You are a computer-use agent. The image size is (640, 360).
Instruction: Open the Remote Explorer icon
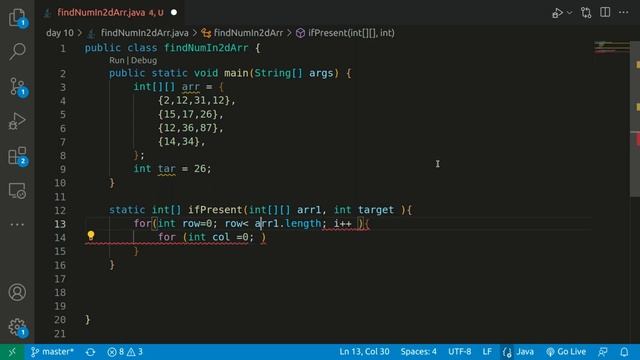pyautogui.click(x=17, y=191)
